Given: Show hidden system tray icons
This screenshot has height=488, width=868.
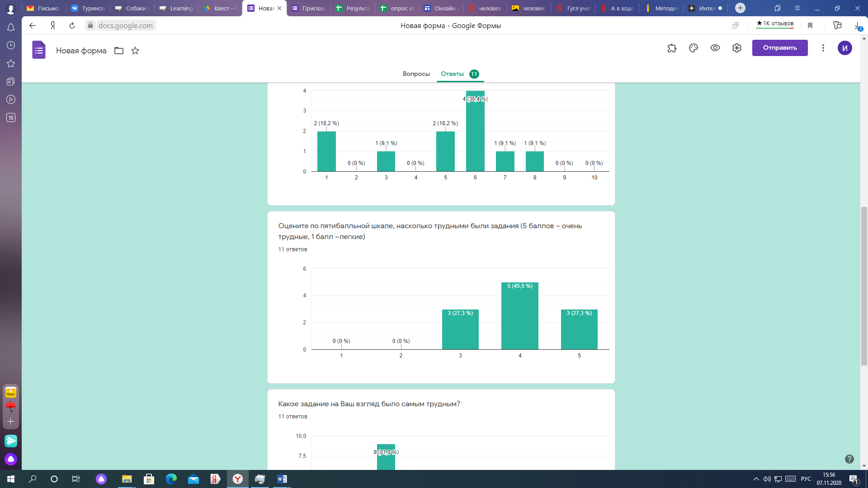Looking at the screenshot, I should 756,479.
